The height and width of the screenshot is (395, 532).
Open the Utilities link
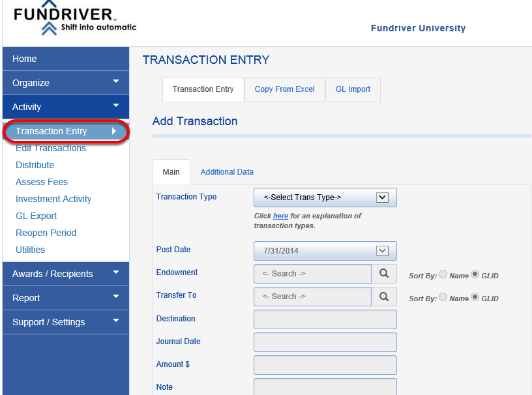[x=30, y=250]
